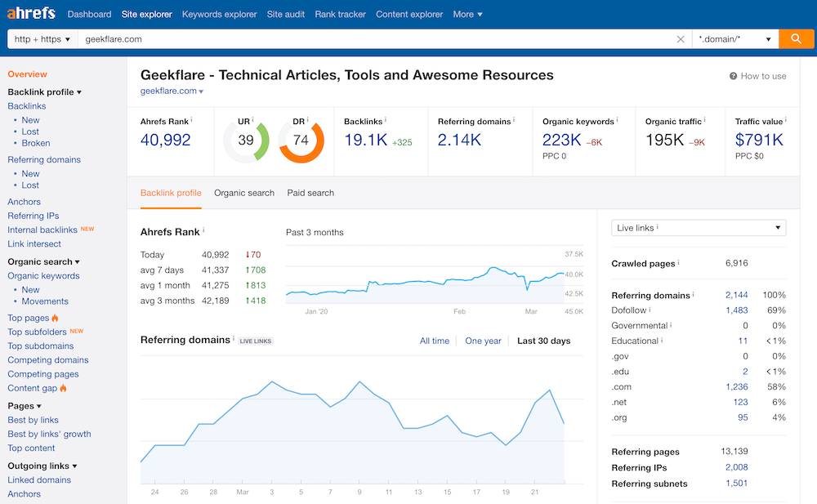Click the DR orange donut gauge
This screenshot has width=817, height=504.
pos(301,140)
